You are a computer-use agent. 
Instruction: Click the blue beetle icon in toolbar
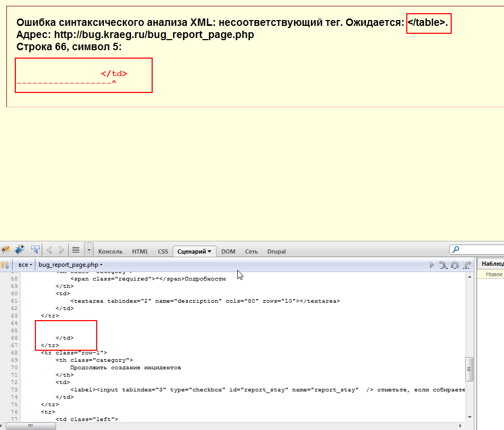[x=20, y=249]
